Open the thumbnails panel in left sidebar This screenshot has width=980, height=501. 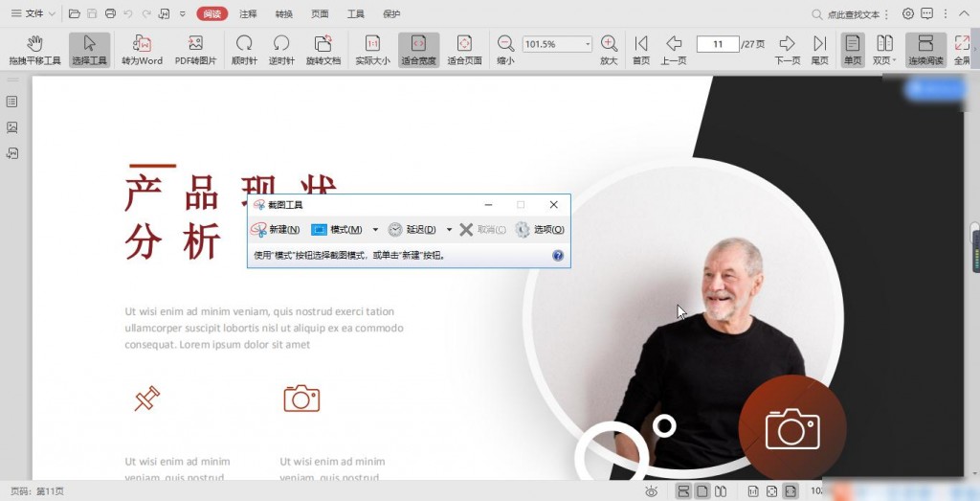click(x=11, y=127)
